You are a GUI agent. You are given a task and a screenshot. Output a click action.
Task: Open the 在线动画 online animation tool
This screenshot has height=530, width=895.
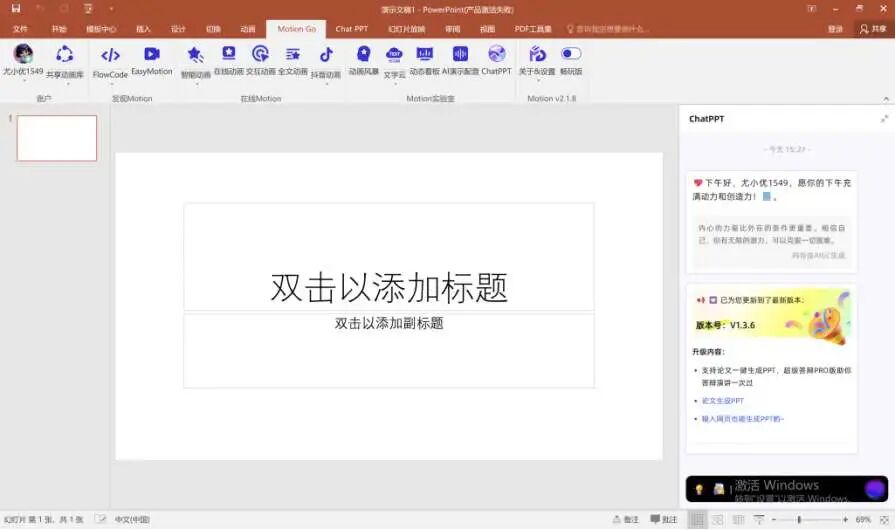(228, 54)
